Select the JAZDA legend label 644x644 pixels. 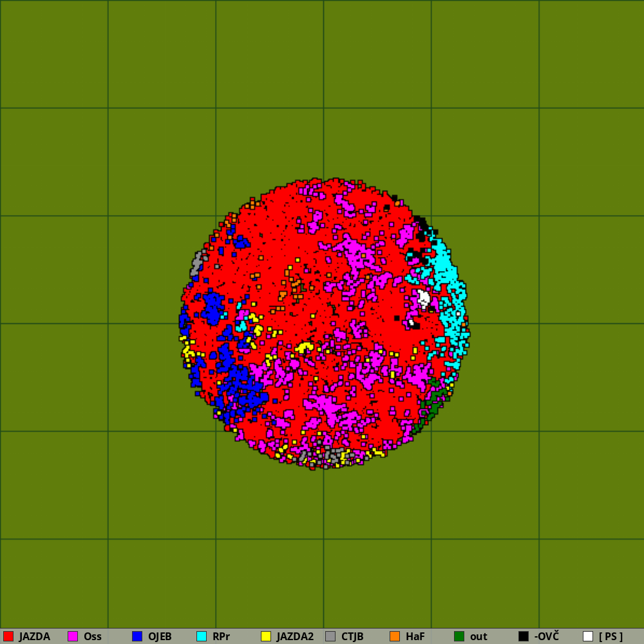click(x=35, y=637)
